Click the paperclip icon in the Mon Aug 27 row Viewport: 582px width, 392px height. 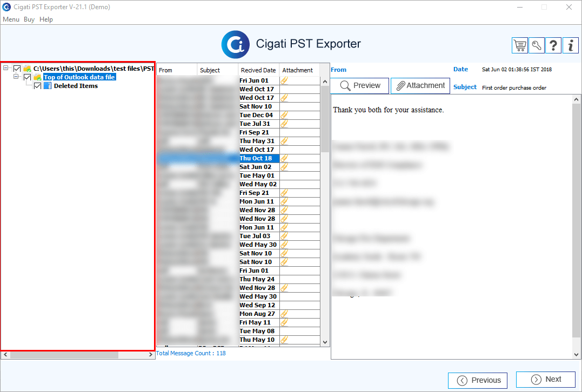[x=284, y=314]
